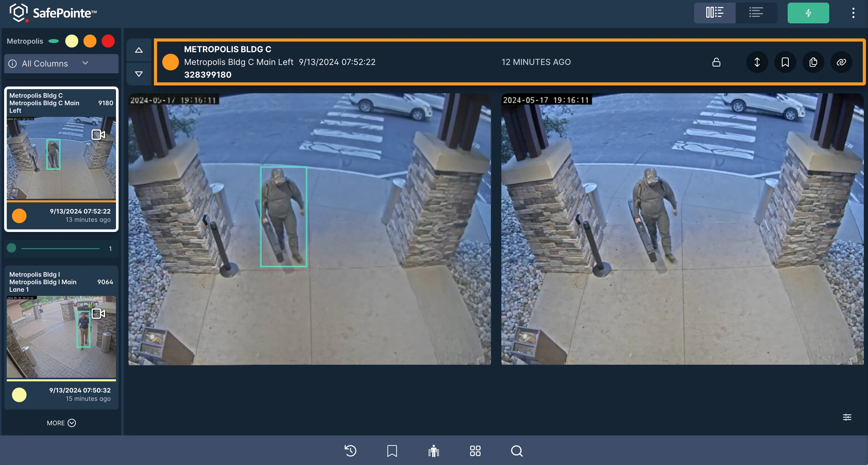Open the grid view icon in bottom bar
The width and height of the screenshot is (868, 465).
pos(475,451)
